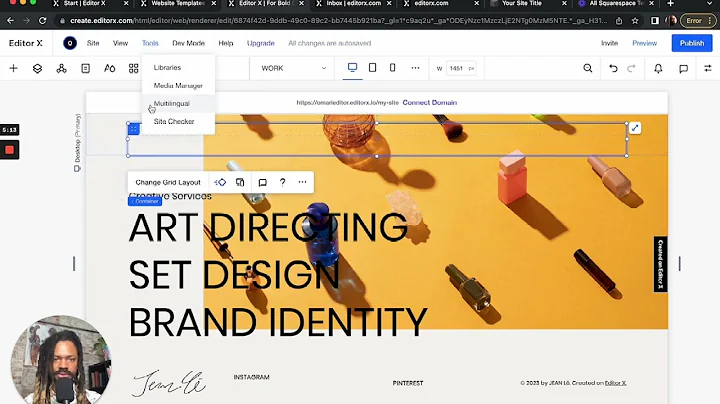
Task: Reload the browser page
Action: [42, 21]
